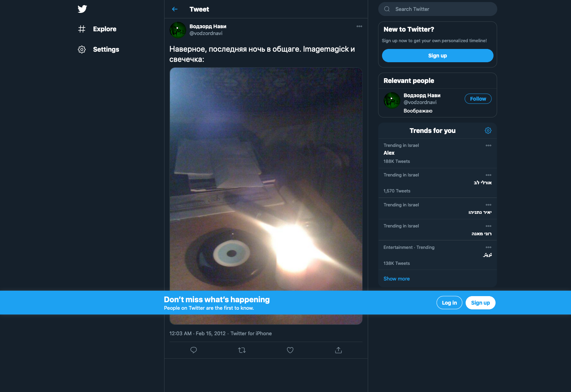Expand options for Entertainment trending item
Image resolution: width=571 pixels, height=392 pixels.
coord(488,248)
